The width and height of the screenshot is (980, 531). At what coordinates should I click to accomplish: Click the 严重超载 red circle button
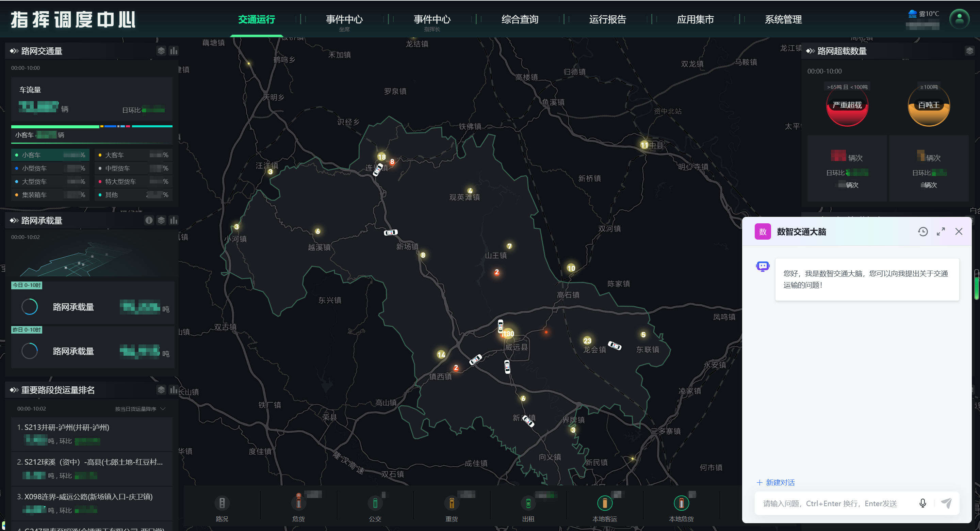coord(847,106)
